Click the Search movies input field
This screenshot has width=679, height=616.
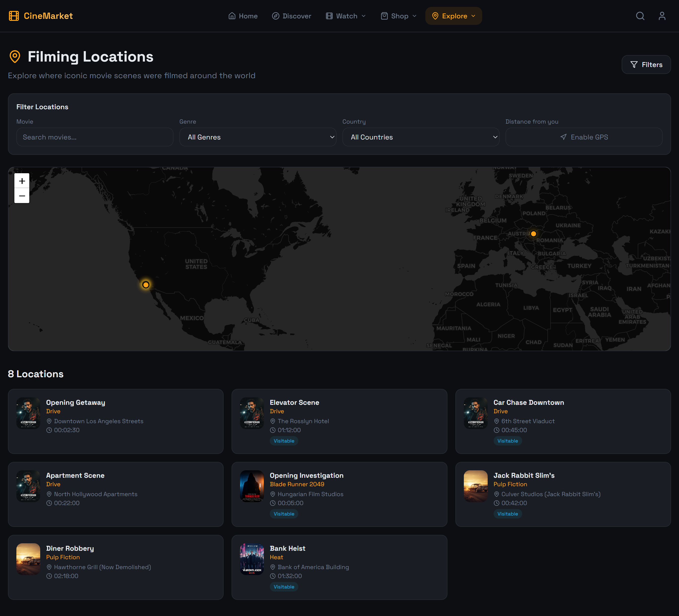(x=95, y=137)
